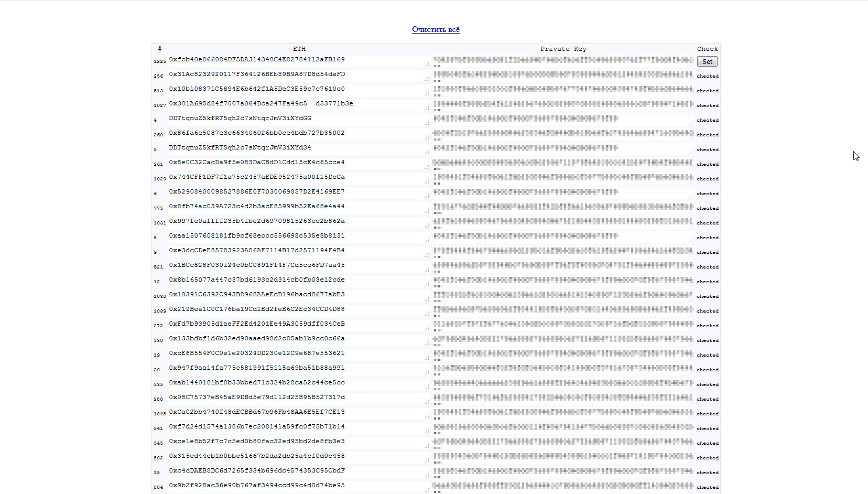Select the 'ETH' column header
Image resolution: width=868 pixels, height=494 pixels.
[x=299, y=49]
